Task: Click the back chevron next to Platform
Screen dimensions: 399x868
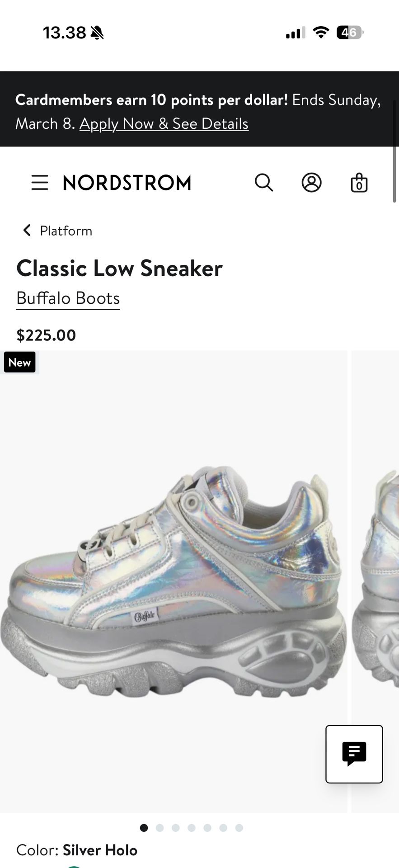Action: (x=26, y=231)
